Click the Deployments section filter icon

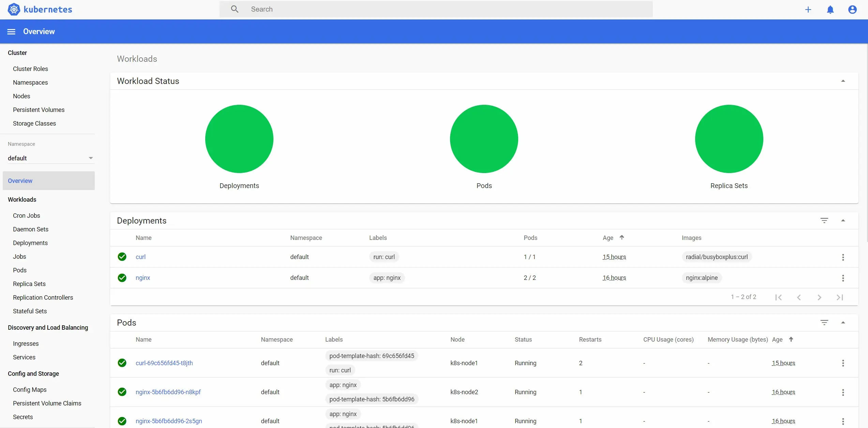tap(824, 220)
